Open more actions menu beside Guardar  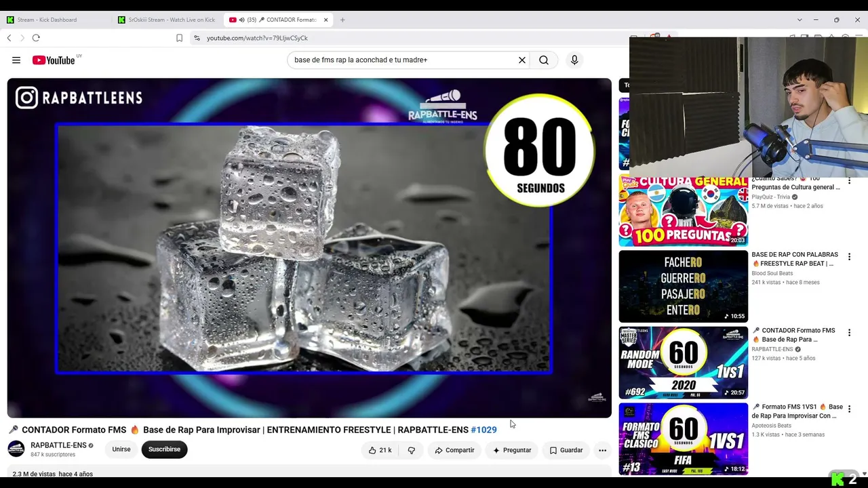pos(602,450)
